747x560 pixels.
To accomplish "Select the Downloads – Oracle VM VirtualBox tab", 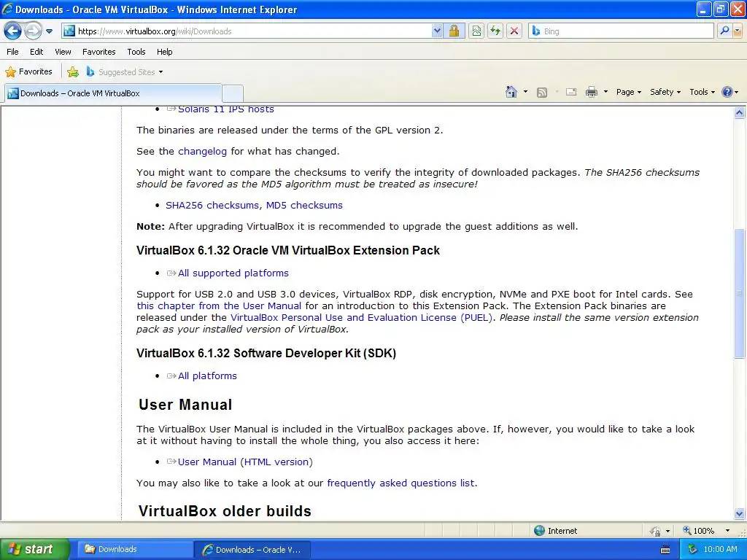I will (x=113, y=93).
